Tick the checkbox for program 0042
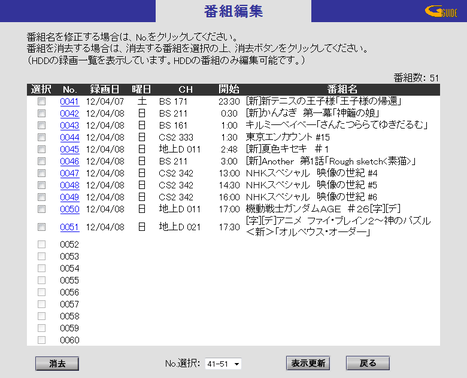Viewport: 467px width, 378px height. tap(41, 113)
